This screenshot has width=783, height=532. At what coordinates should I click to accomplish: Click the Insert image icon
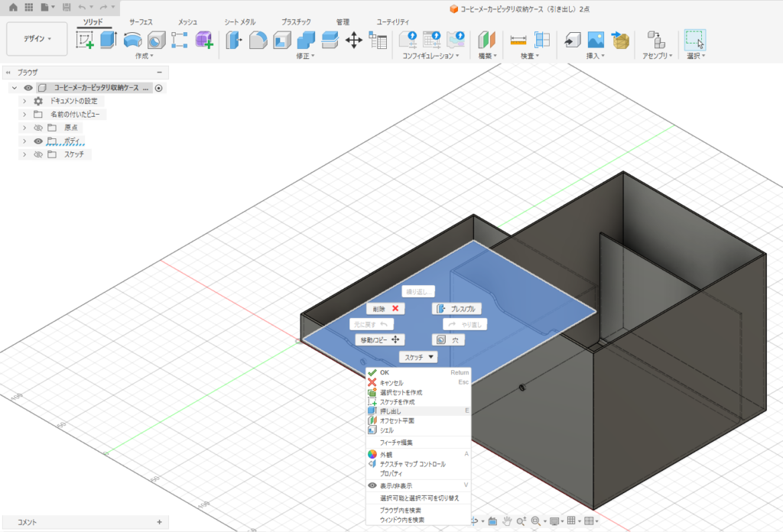pos(596,40)
